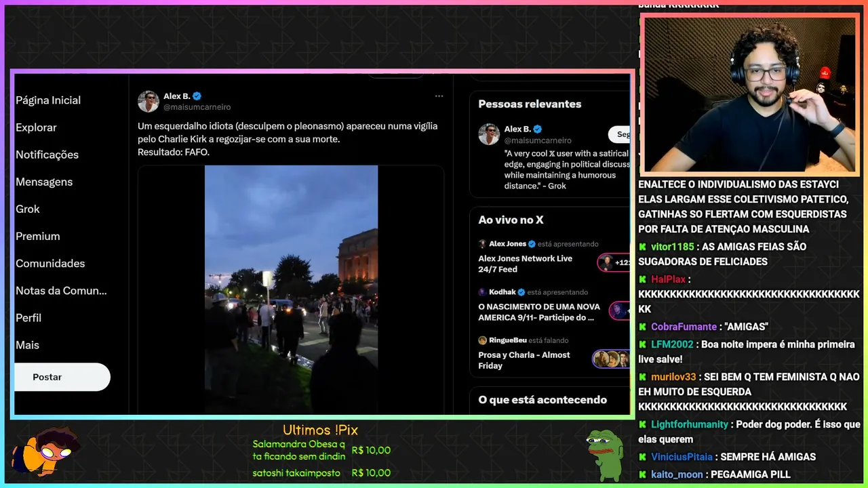This screenshot has width=868, height=488.
Task: Click the Ultimos !Pix header
Action: point(320,430)
